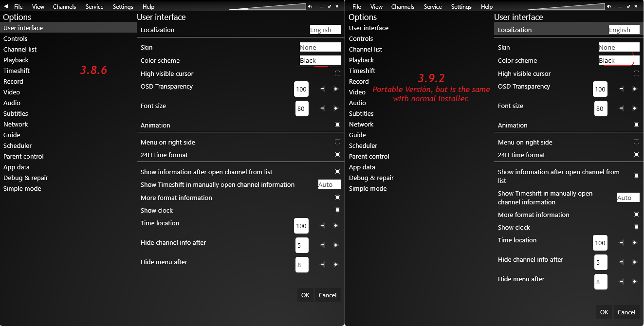Uncheck Show clock in the 3.8.6 window

[x=337, y=210]
